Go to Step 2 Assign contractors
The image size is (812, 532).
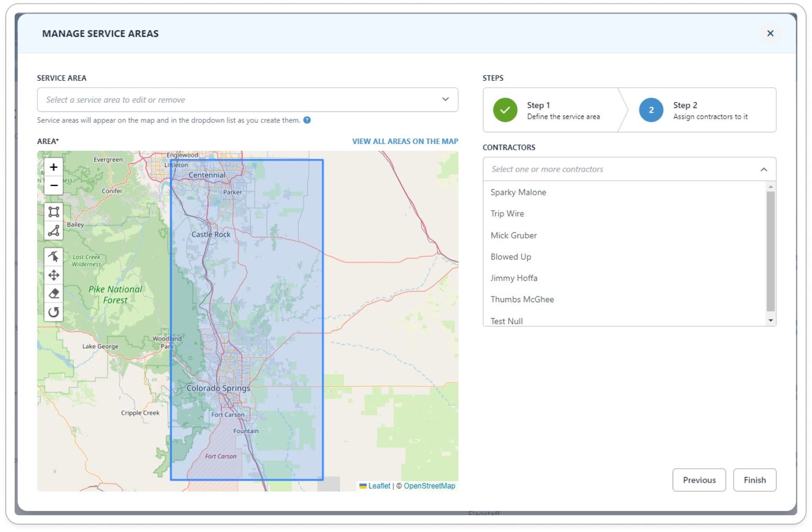pyautogui.click(x=700, y=110)
